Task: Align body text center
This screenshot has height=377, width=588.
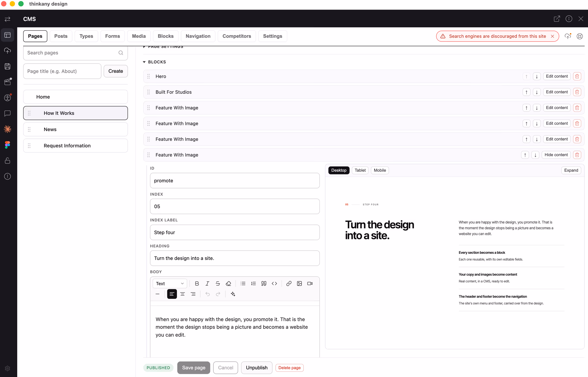Action: (x=183, y=294)
